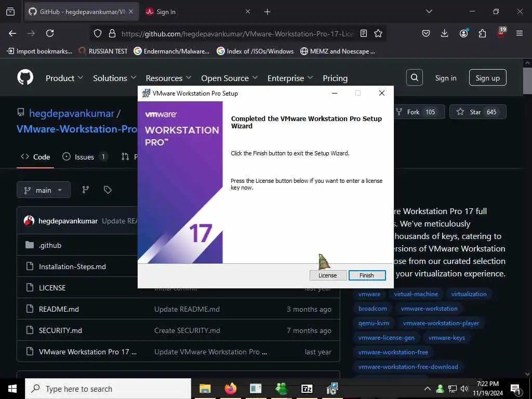This screenshot has height=399, width=532.
Task: Open the tracking protection shield icon
Action: (98, 33)
